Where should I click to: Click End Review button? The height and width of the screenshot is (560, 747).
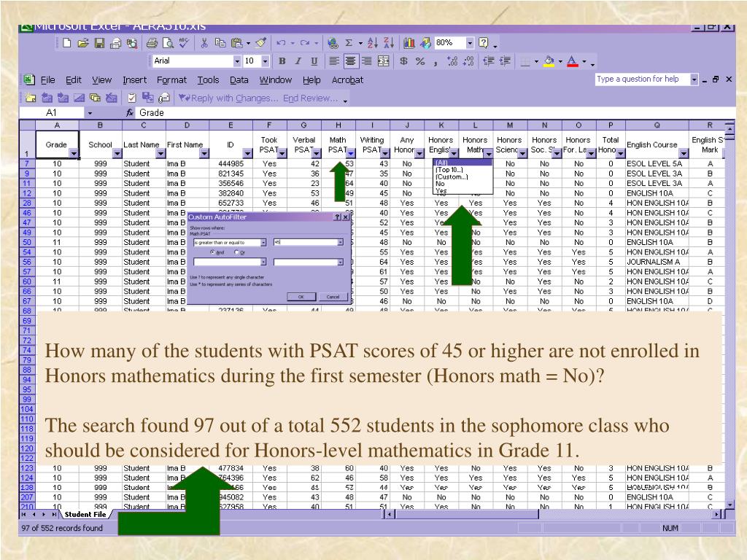310,98
